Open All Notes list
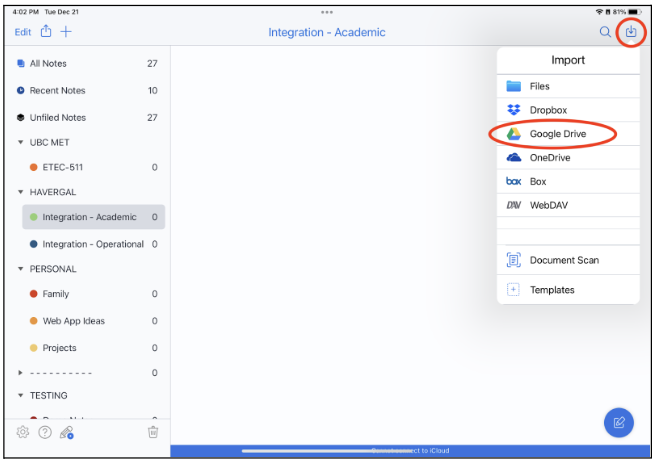 [x=87, y=63]
